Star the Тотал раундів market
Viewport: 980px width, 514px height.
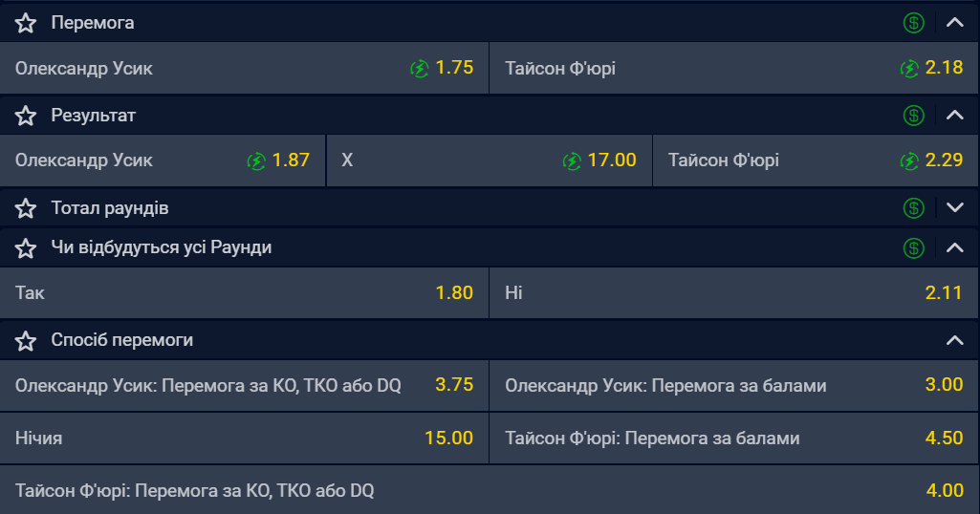click(26, 208)
